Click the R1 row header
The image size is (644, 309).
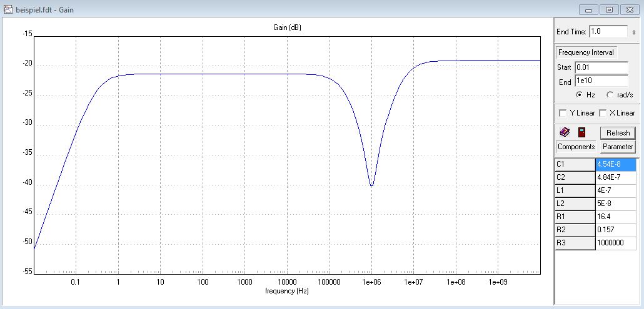[x=575, y=217]
